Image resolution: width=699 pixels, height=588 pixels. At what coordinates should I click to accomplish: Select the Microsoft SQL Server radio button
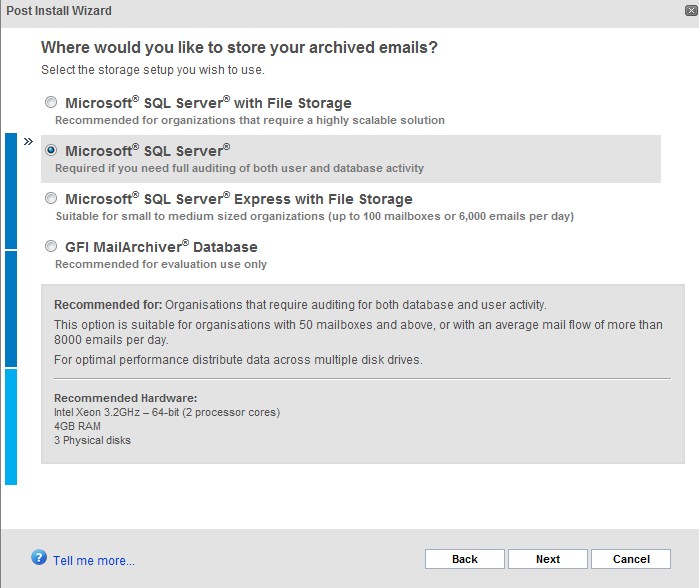[51, 150]
